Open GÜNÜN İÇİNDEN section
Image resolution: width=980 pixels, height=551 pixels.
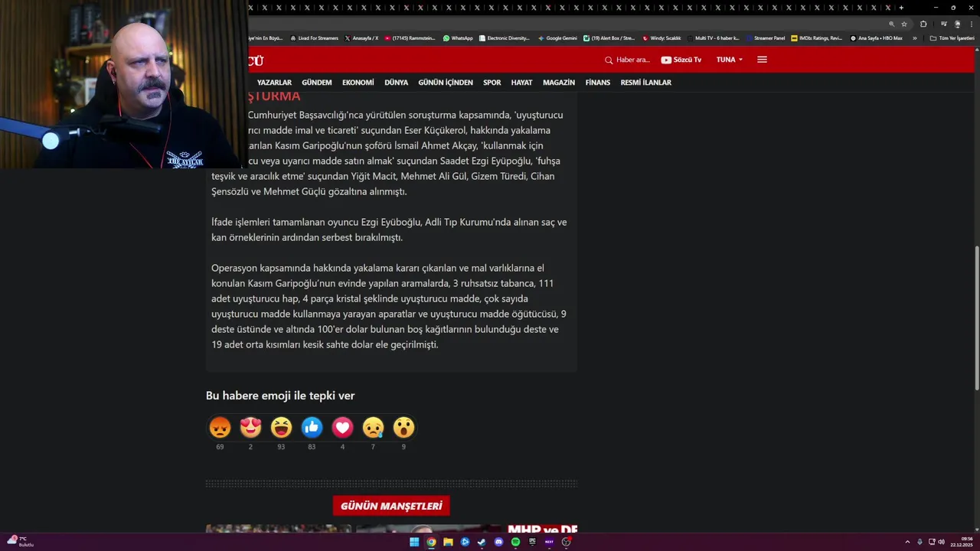(446, 83)
